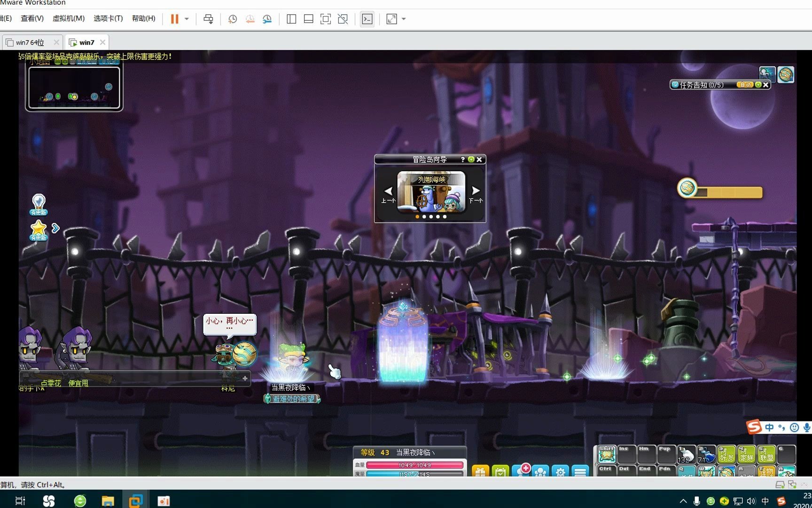Open the cash shop gift box icon
Image resolution: width=812 pixels, height=508 pixels.
(480, 471)
